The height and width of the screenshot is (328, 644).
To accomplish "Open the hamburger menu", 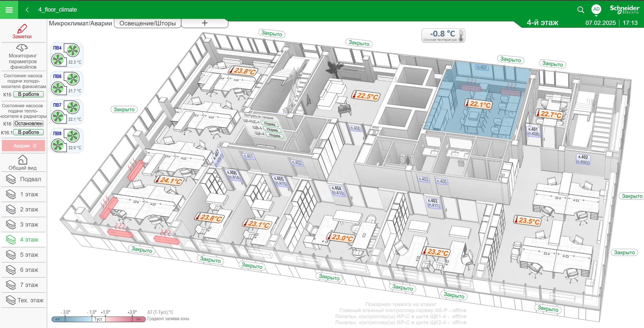I will pos(9,10).
